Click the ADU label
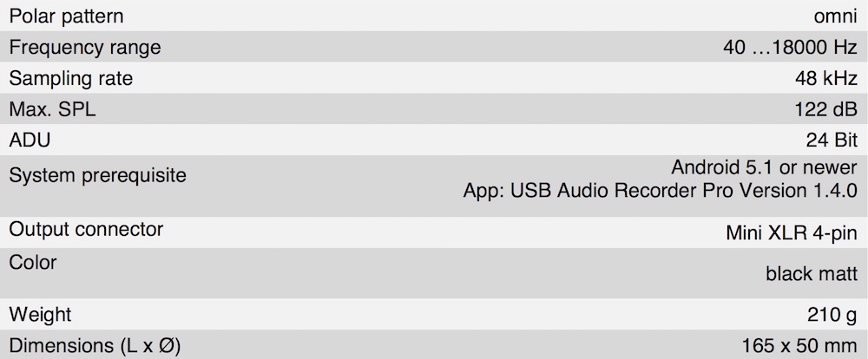 click(x=30, y=140)
